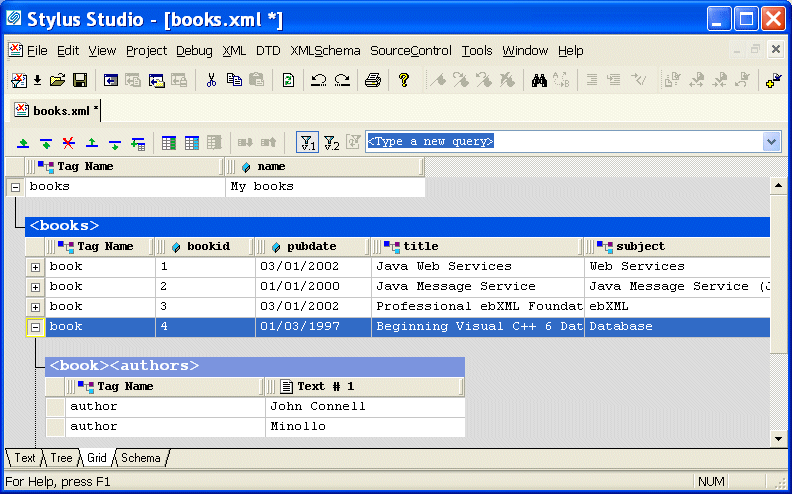Collapse the root books row
This screenshot has height=494, width=792.
pyautogui.click(x=15, y=187)
